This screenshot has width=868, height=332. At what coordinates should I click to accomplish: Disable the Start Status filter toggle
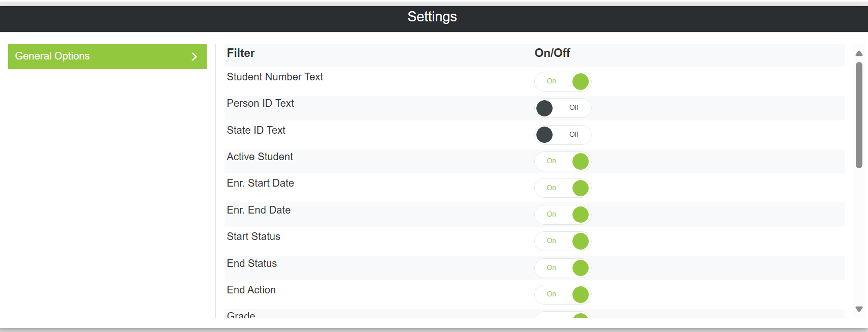pos(563,241)
